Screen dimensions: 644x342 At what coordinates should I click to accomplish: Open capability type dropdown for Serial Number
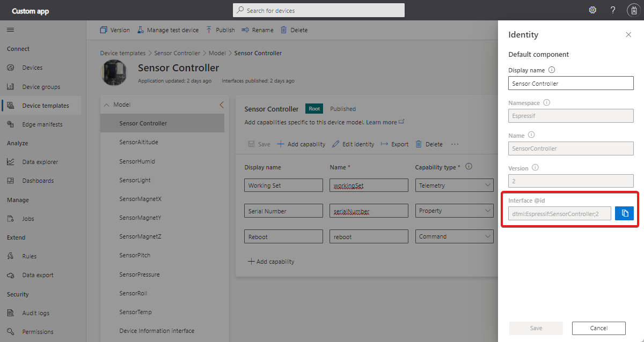point(455,211)
